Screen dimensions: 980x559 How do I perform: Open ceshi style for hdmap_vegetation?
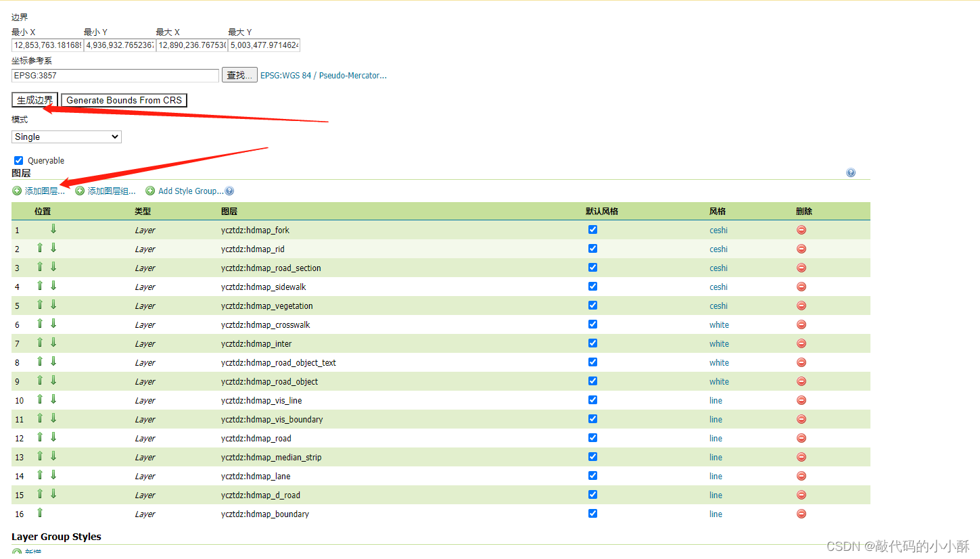point(718,306)
